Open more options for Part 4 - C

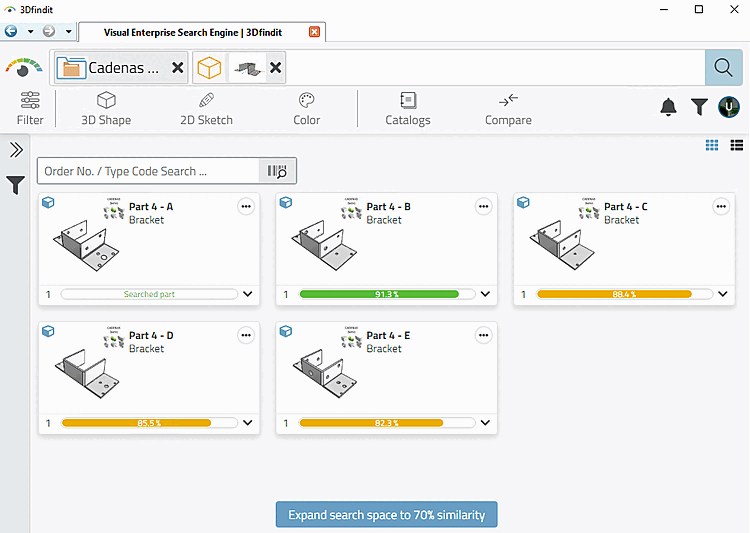click(x=721, y=207)
